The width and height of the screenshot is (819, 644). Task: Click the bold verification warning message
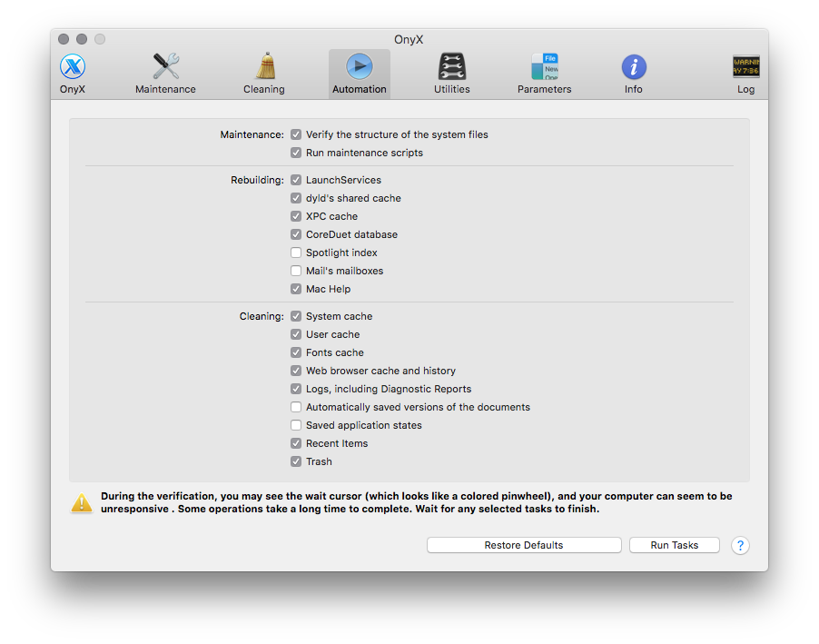(x=416, y=502)
